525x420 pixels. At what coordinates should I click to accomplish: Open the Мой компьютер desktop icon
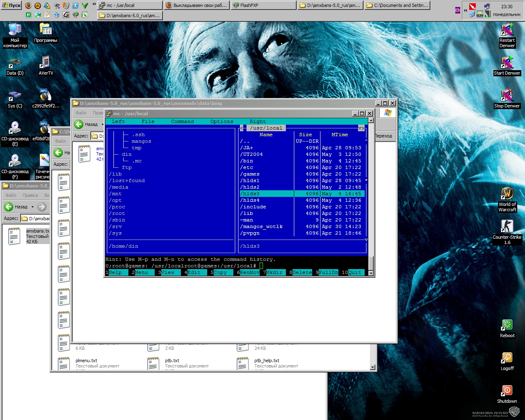tap(15, 35)
